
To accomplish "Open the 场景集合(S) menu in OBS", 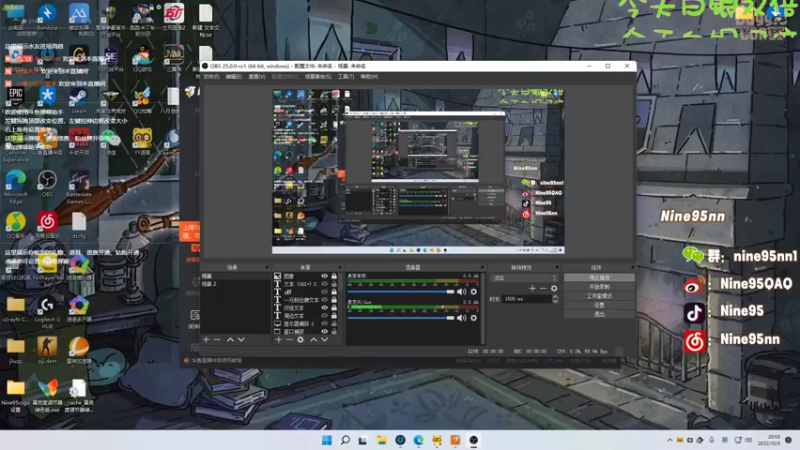I will (x=318, y=77).
